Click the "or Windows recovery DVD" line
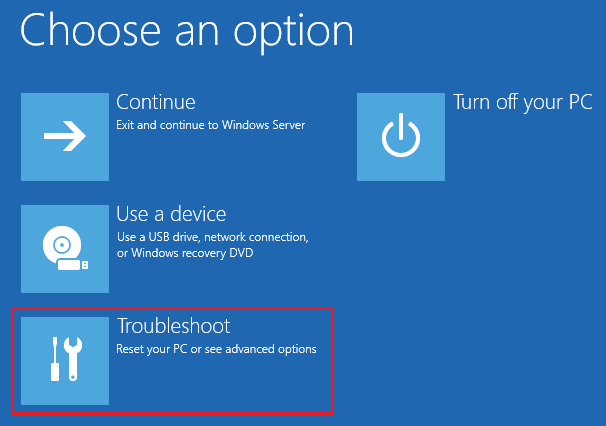The height and width of the screenshot is (426, 606). (x=185, y=253)
